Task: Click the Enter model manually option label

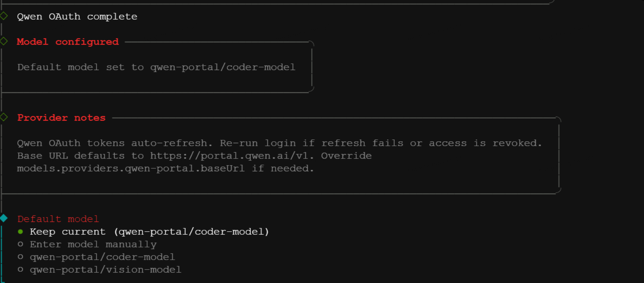Action: click(x=93, y=244)
